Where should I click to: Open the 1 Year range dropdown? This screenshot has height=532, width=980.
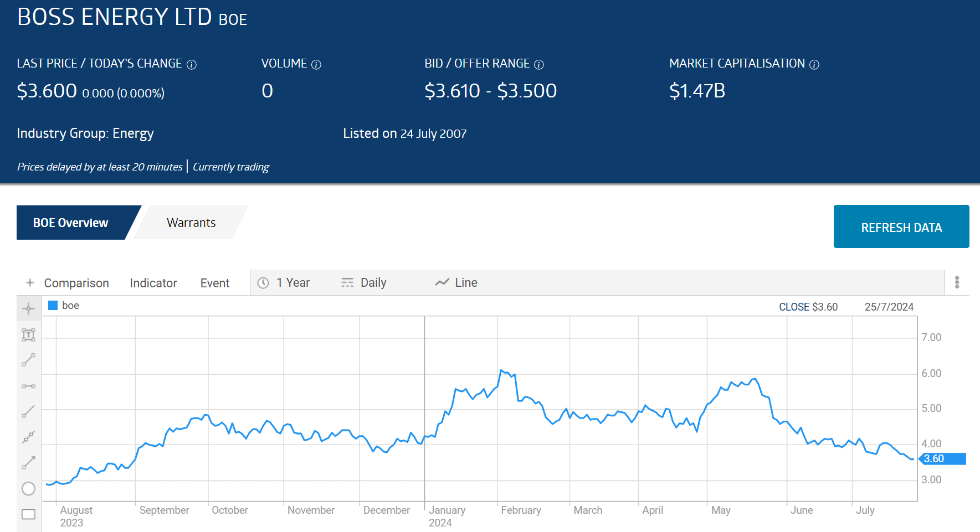click(284, 283)
